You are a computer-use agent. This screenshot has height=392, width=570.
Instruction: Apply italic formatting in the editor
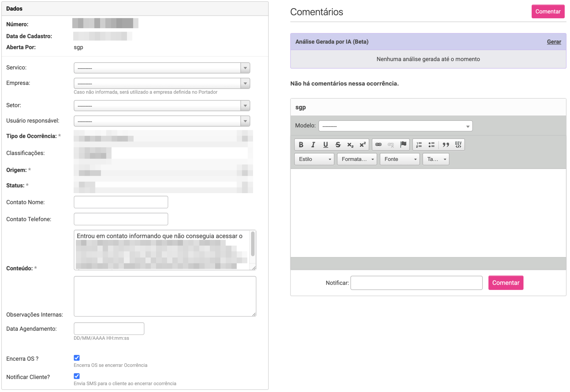pyautogui.click(x=313, y=145)
